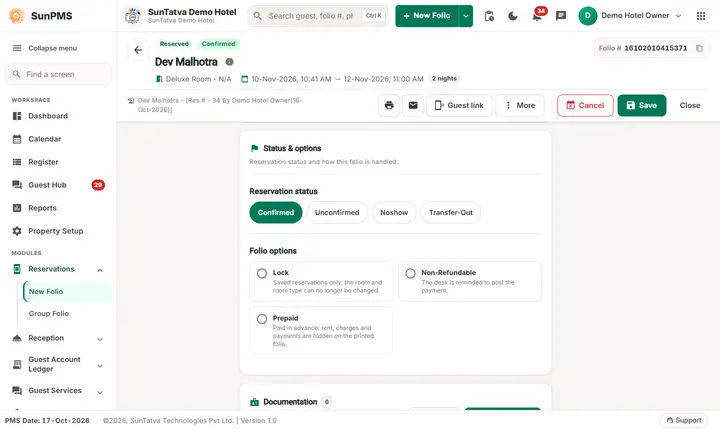Save the folio with Save button
This screenshot has height=430, width=720.
[x=641, y=105]
